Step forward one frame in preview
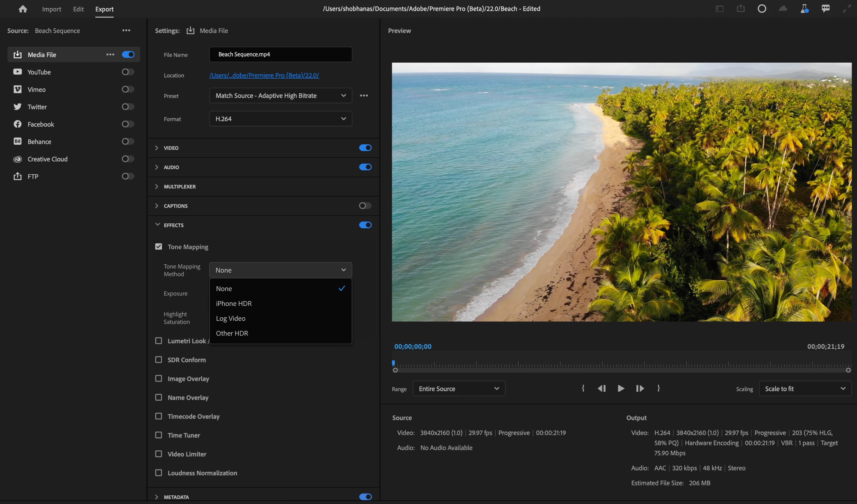 (x=640, y=388)
